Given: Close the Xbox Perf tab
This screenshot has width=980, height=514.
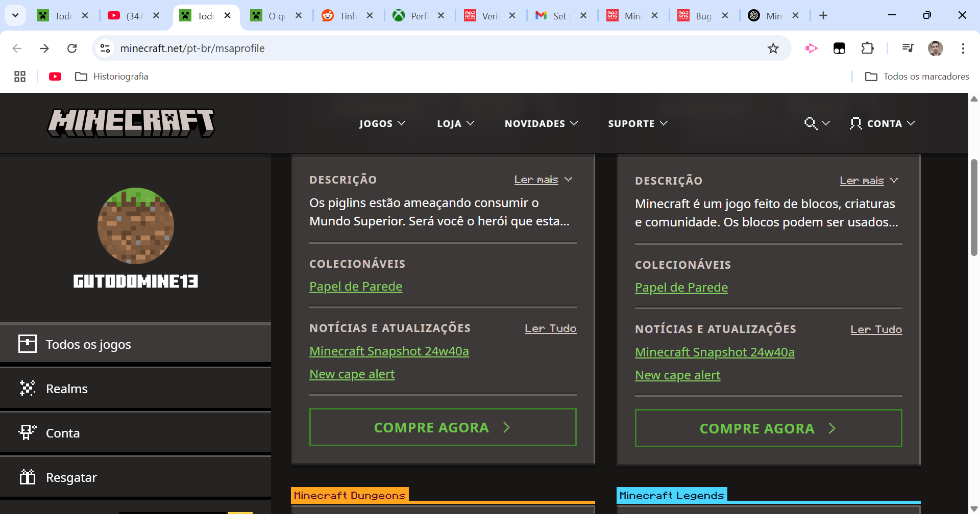Looking at the screenshot, I should pyautogui.click(x=441, y=16).
